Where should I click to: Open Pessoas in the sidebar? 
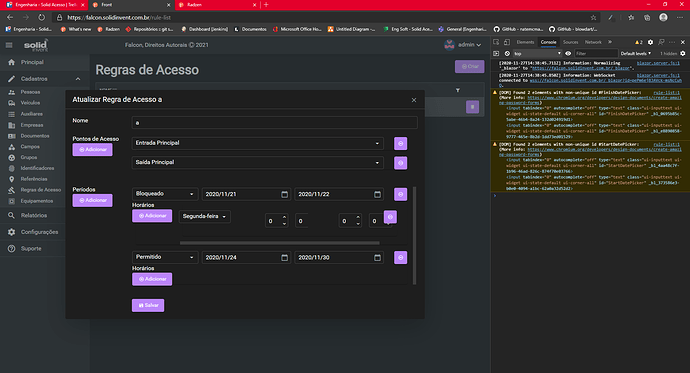click(30, 92)
